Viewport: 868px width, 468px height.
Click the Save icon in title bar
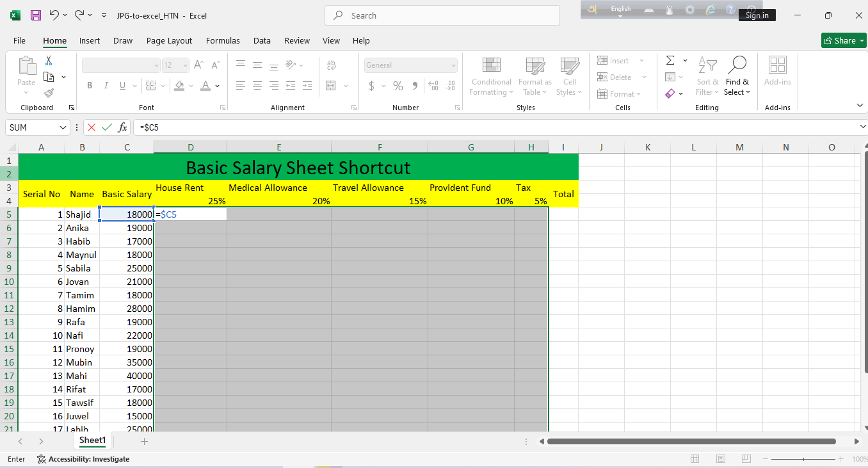[x=36, y=15]
